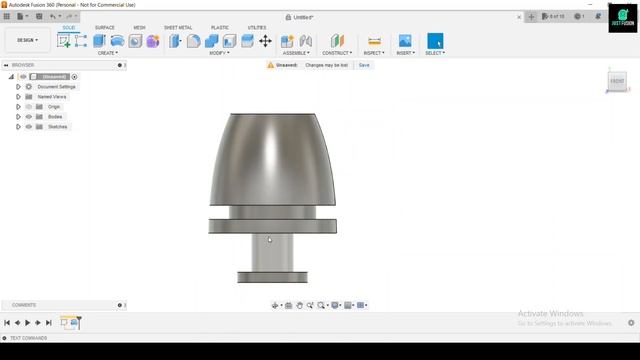The image size is (640, 360).
Task: Hide the Bodies folder
Action: (x=29, y=117)
